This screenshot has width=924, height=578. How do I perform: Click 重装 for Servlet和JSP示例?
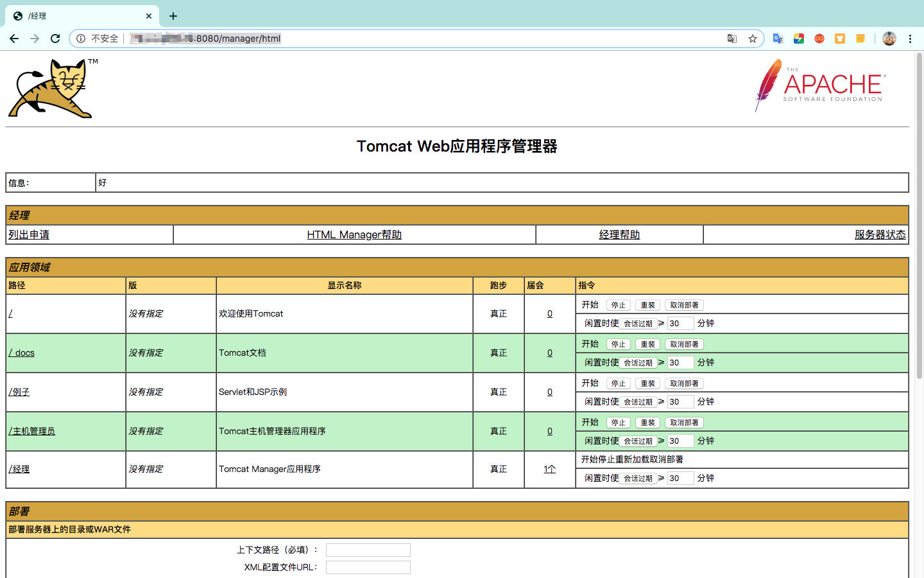pyautogui.click(x=647, y=383)
